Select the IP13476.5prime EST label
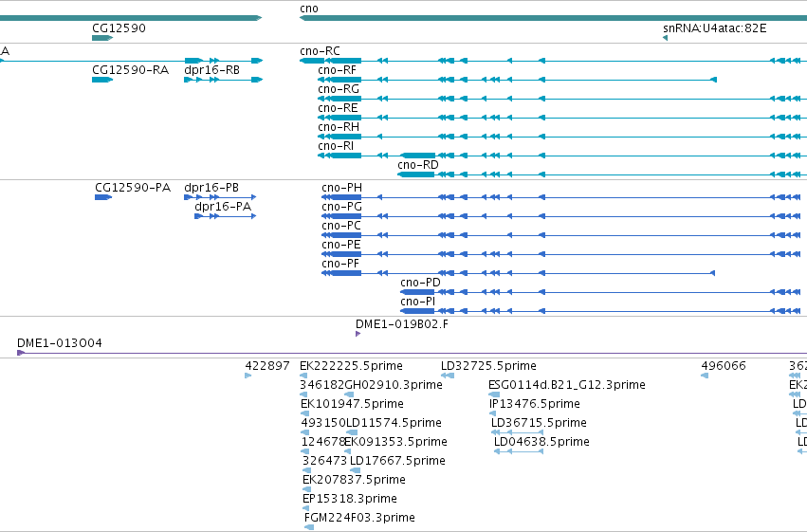The image size is (807, 532). pos(535,404)
